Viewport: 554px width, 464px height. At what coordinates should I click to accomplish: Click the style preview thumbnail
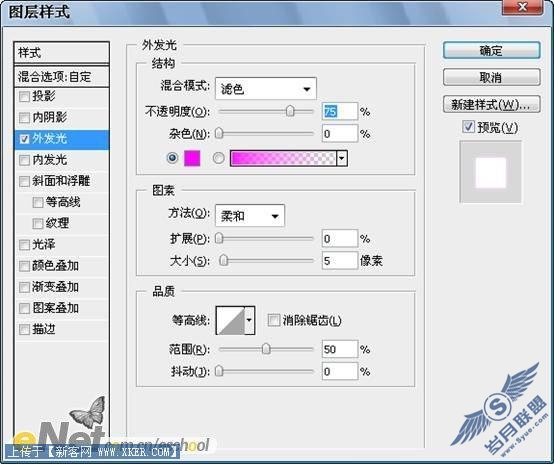(x=490, y=172)
